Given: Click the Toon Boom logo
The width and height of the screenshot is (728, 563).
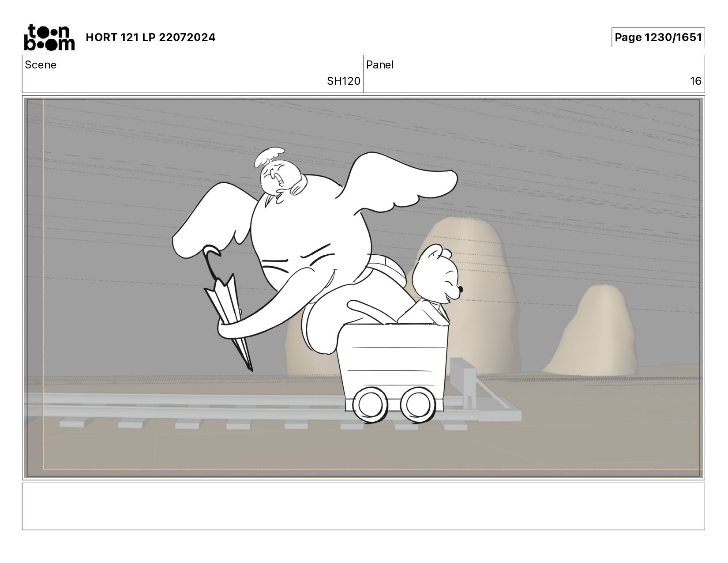Looking at the screenshot, I should click(x=49, y=38).
